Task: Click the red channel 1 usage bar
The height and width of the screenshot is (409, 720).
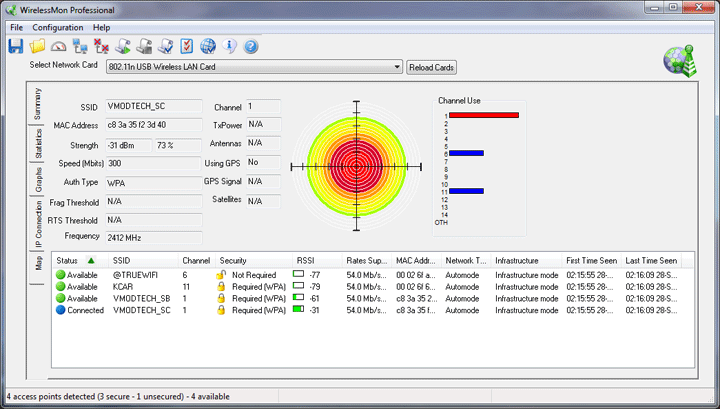Action: click(x=483, y=115)
